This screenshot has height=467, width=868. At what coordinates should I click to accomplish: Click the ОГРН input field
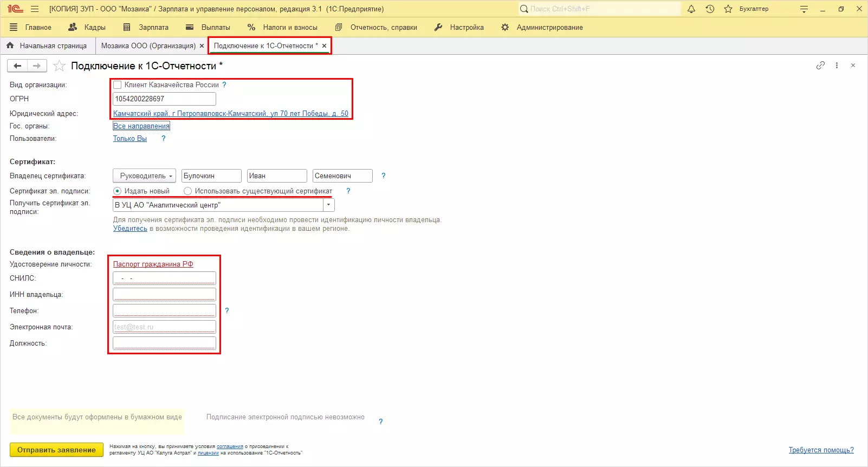click(165, 99)
